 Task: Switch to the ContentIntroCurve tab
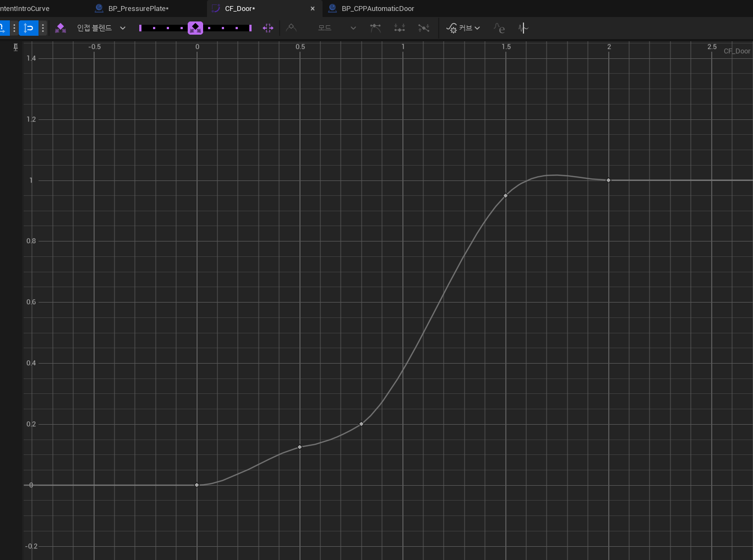click(25, 8)
